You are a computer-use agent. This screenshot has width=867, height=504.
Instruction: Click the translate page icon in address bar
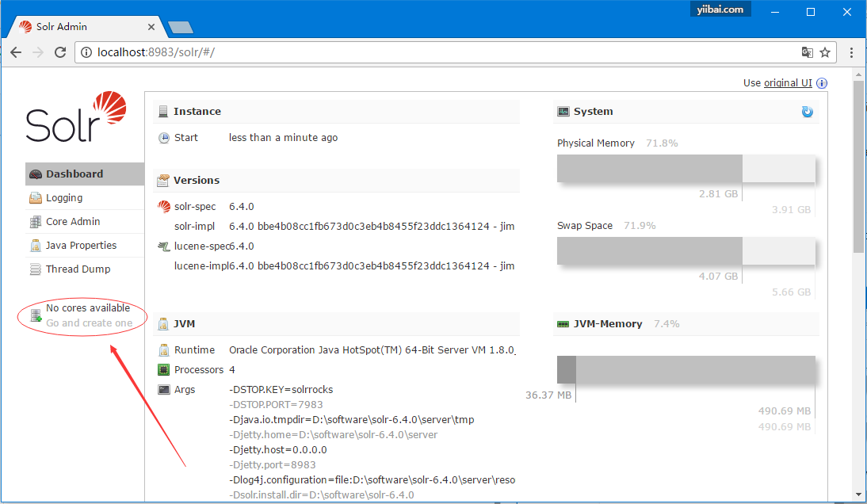point(807,52)
